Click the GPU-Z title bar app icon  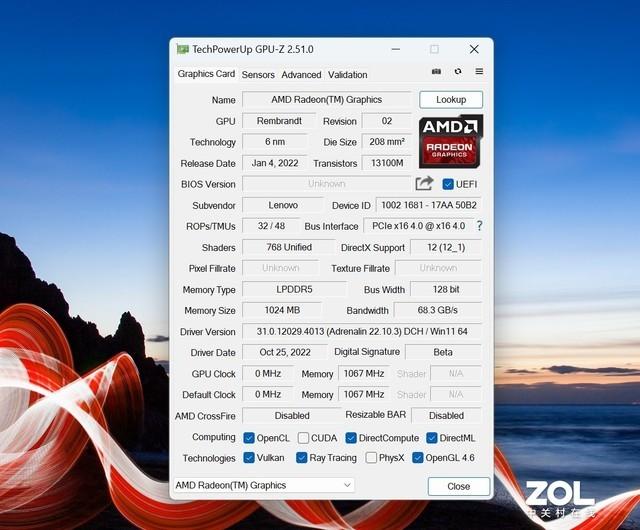pos(182,49)
